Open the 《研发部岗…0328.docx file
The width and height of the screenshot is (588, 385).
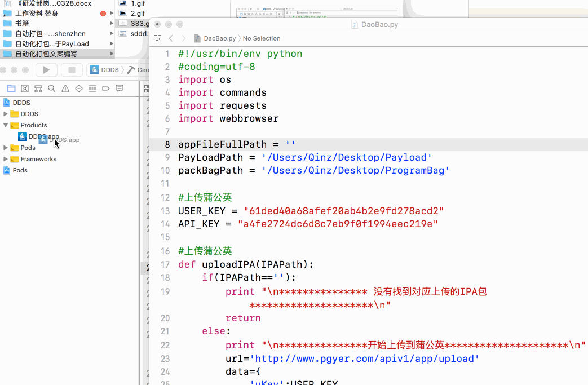pos(47,3)
